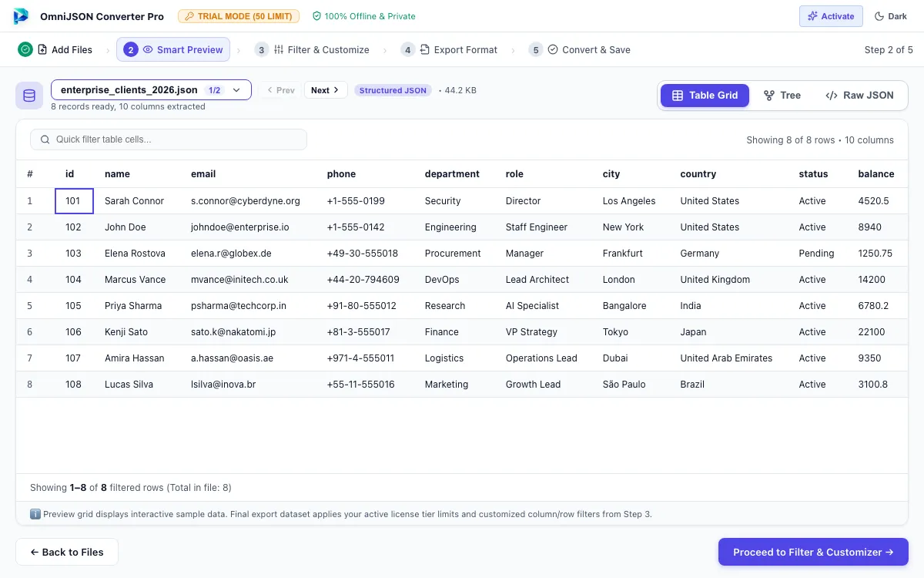This screenshot has width=924, height=578.
Task: Click the magnifier icon in quick filter
Action: point(45,139)
